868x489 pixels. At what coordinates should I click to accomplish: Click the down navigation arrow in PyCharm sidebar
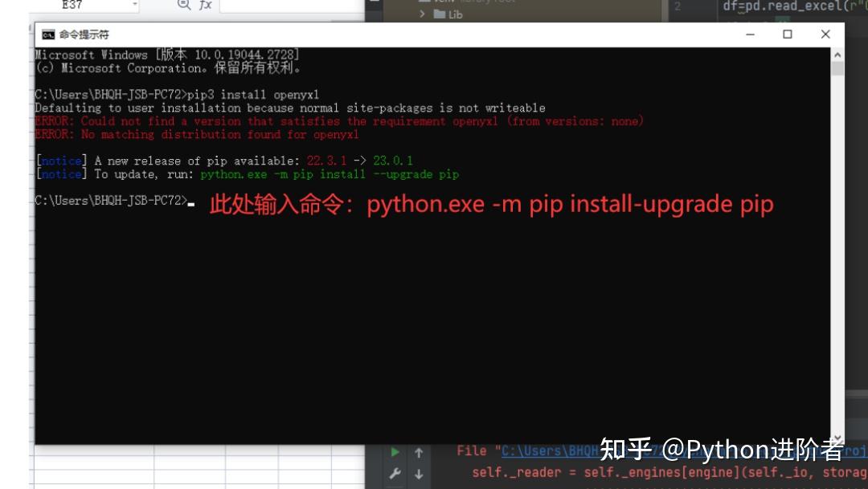pos(418,475)
